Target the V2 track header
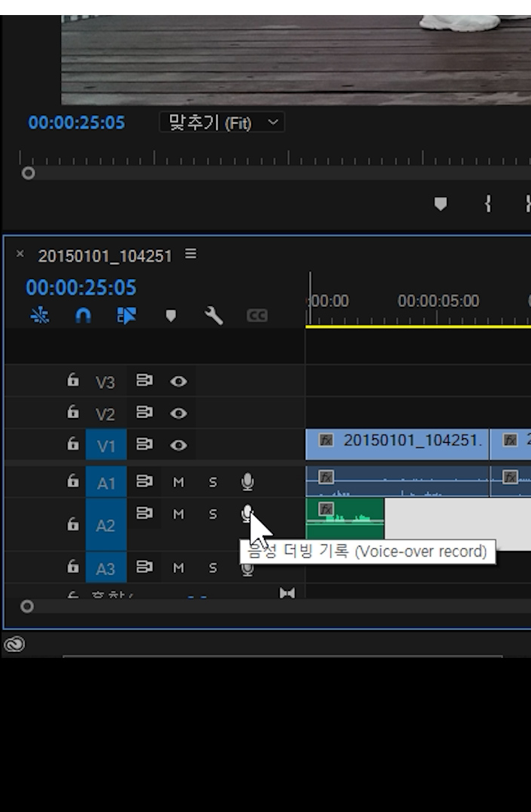The height and width of the screenshot is (812, 531). (x=105, y=414)
